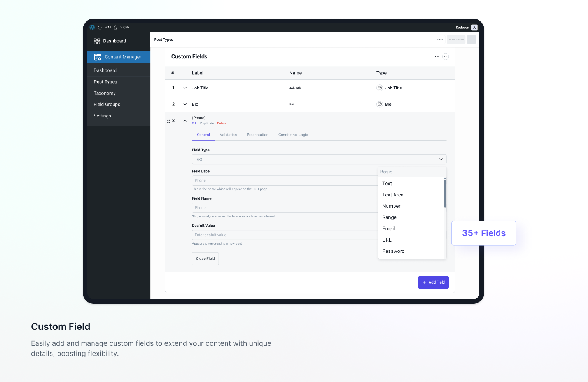The height and width of the screenshot is (382, 588).
Task: Collapse the Custom Fields panel with the circular chevron
Action: coord(445,56)
